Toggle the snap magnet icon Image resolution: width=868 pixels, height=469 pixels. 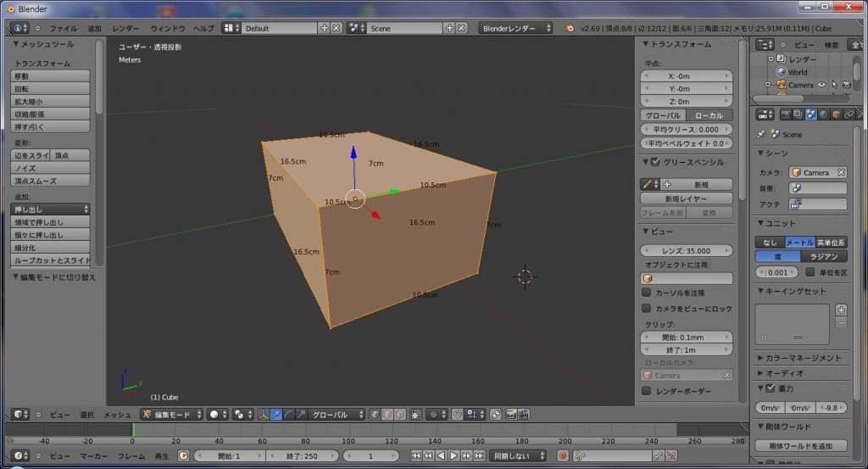[457, 414]
